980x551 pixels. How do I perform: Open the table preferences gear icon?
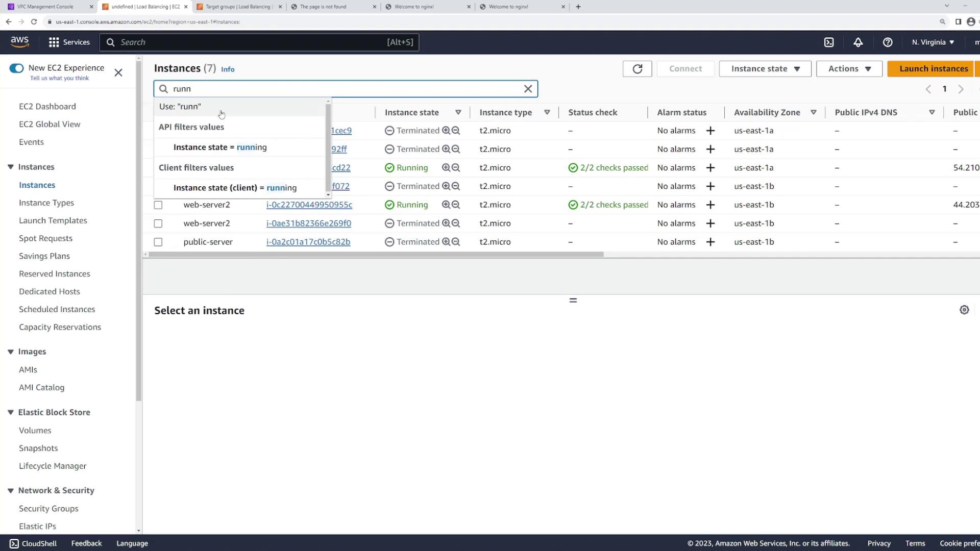964,310
